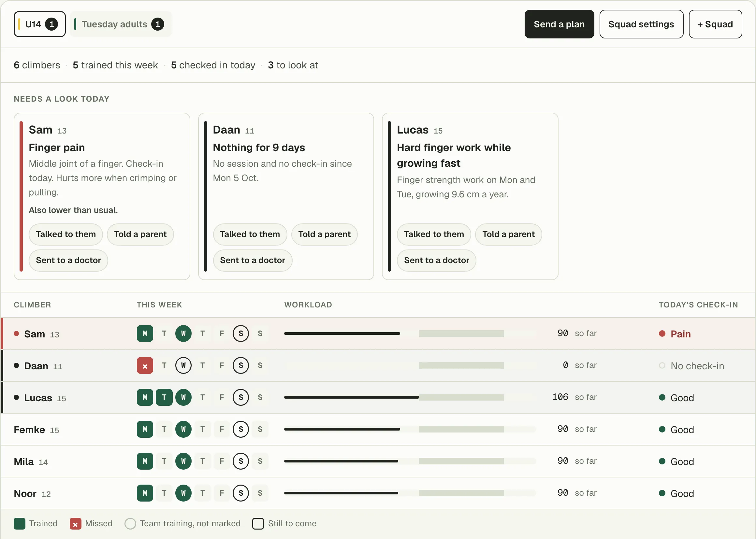The width and height of the screenshot is (756, 539).
Task: Click Lucas's workload bar at 106
Action: click(410, 397)
